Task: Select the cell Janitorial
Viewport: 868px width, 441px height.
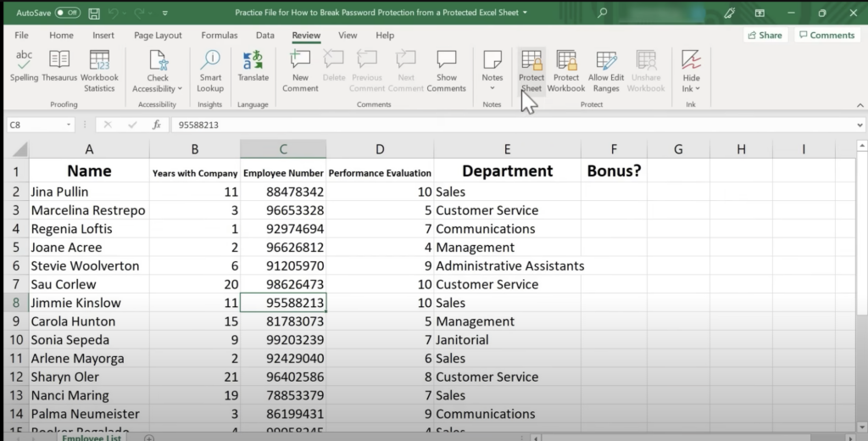Action: 507,339
